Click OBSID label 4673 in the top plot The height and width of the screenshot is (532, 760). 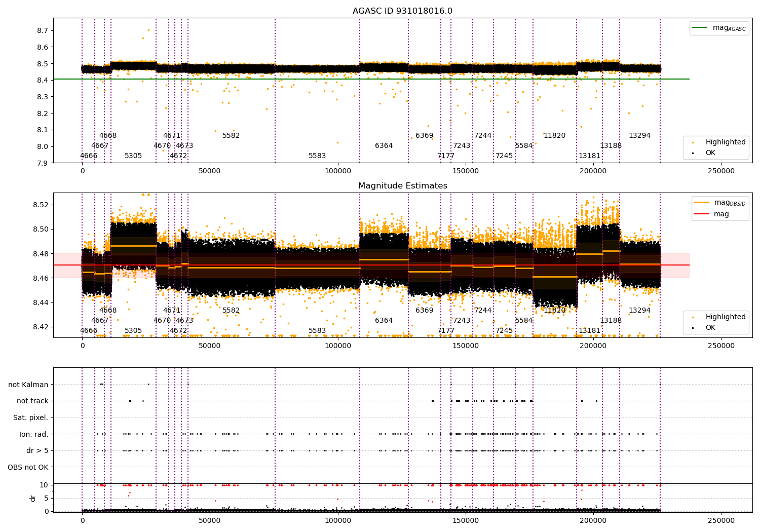184,145
